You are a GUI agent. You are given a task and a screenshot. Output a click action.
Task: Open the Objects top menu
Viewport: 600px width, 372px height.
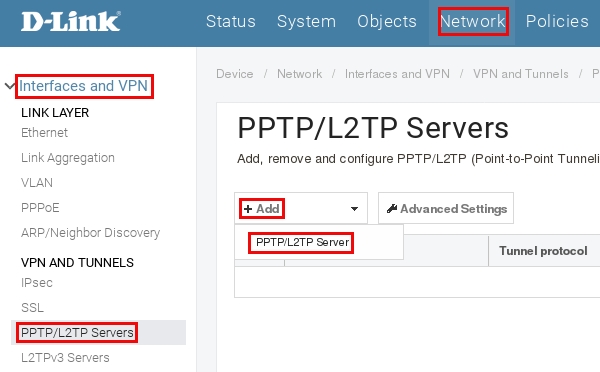point(387,21)
